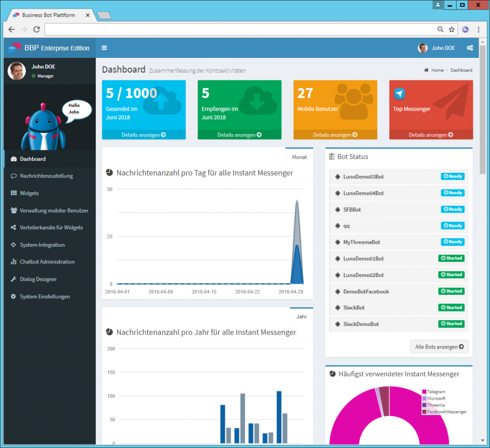Open Verwaltung mobiler Benutzer
The height and width of the screenshot is (448, 490).
pos(50,211)
